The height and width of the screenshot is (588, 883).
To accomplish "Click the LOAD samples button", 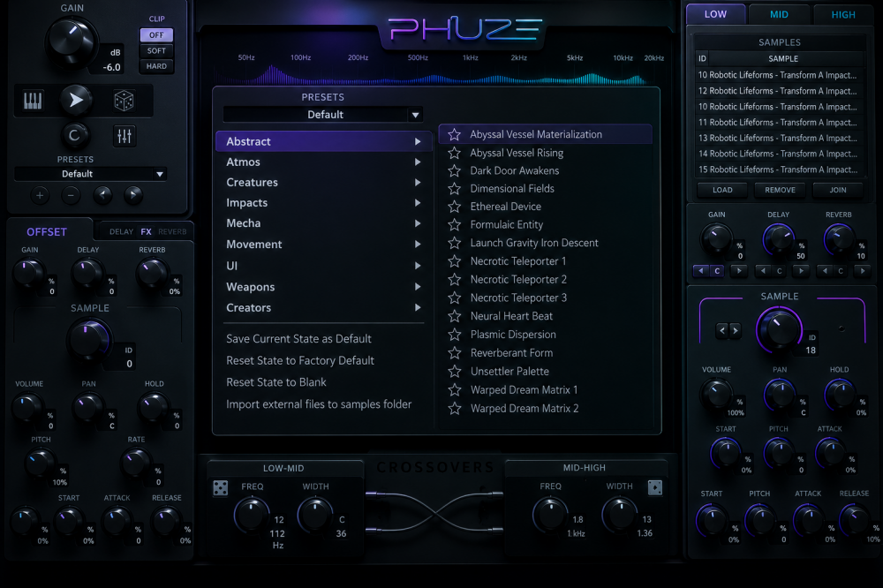I will tap(722, 190).
